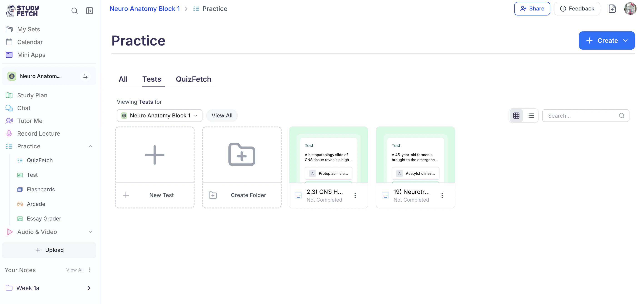This screenshot has height=304, width=644.
Task: Switch to grid view layout
Action: coord(516,115)
